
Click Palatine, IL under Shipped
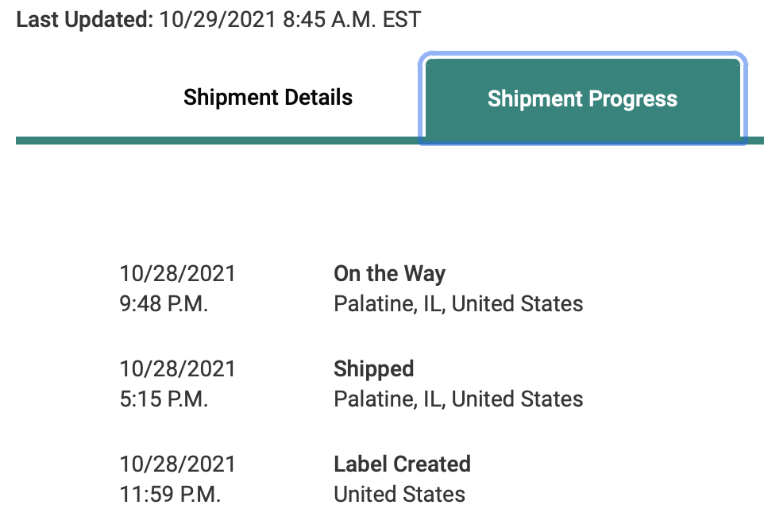click(x=389, y=399)
